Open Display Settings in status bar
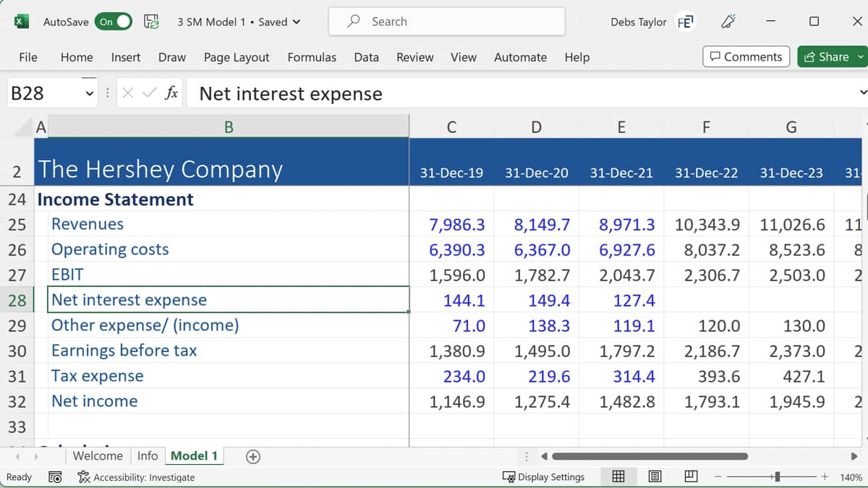 [x=543, y=477]
